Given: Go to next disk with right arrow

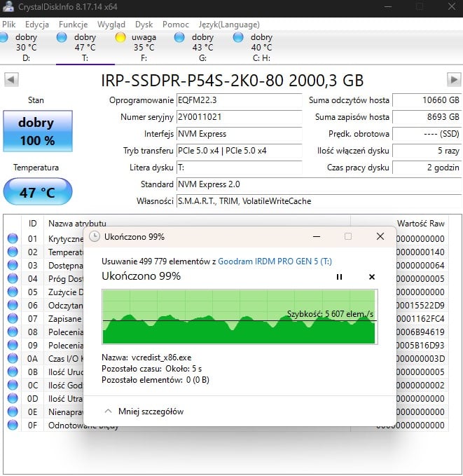Looking at the screenshot, I should [x=454, y=80].
